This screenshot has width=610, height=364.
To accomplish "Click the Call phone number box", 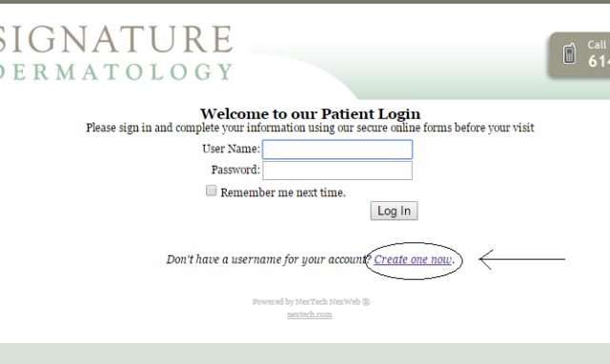I will [579, 55].
